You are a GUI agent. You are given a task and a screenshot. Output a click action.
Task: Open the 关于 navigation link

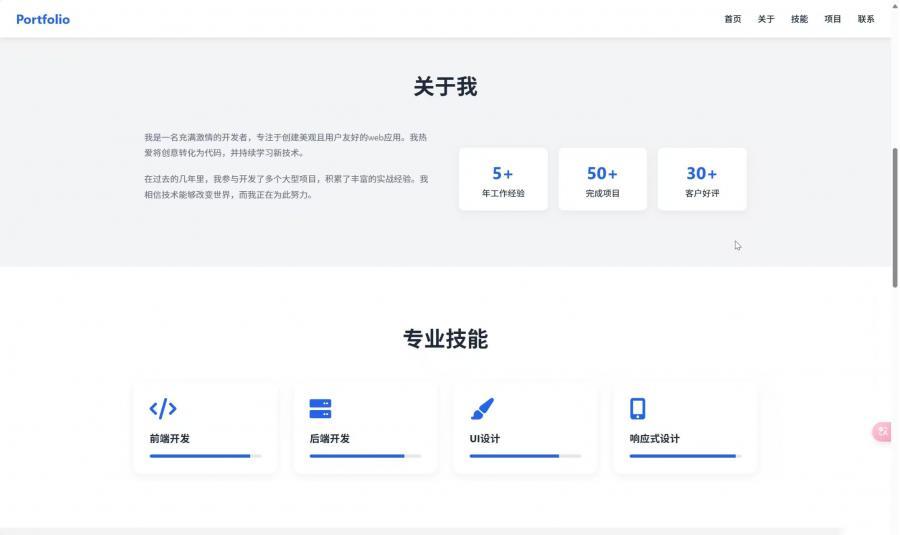766,19
